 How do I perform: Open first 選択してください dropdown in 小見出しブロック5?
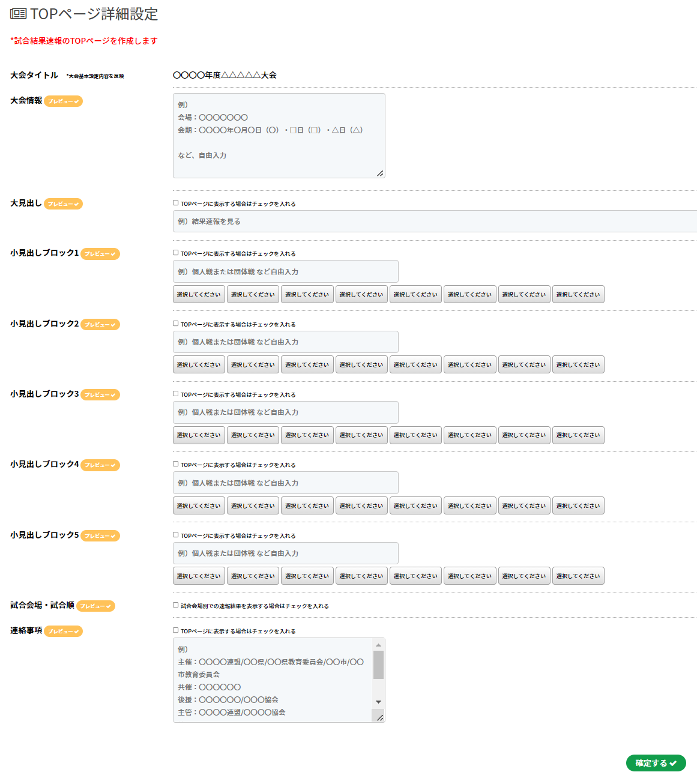pyautogui.click(x=199, y=576)
